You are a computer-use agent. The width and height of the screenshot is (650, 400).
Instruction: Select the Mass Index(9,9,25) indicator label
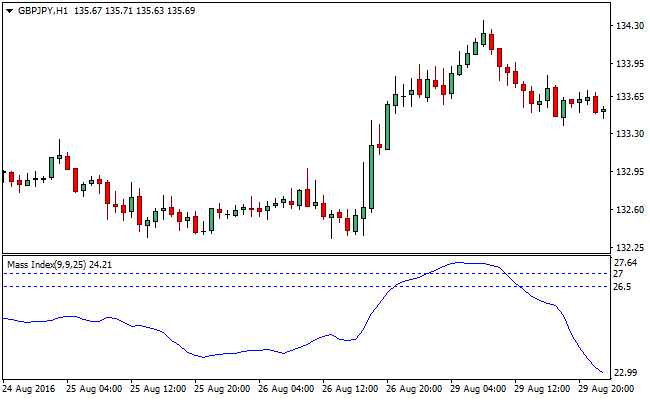46,264
